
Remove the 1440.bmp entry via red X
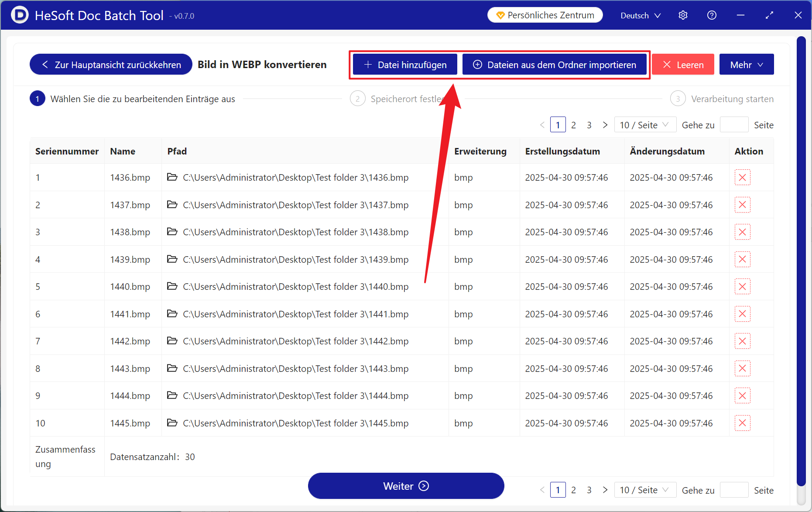(x=742, y=287)
